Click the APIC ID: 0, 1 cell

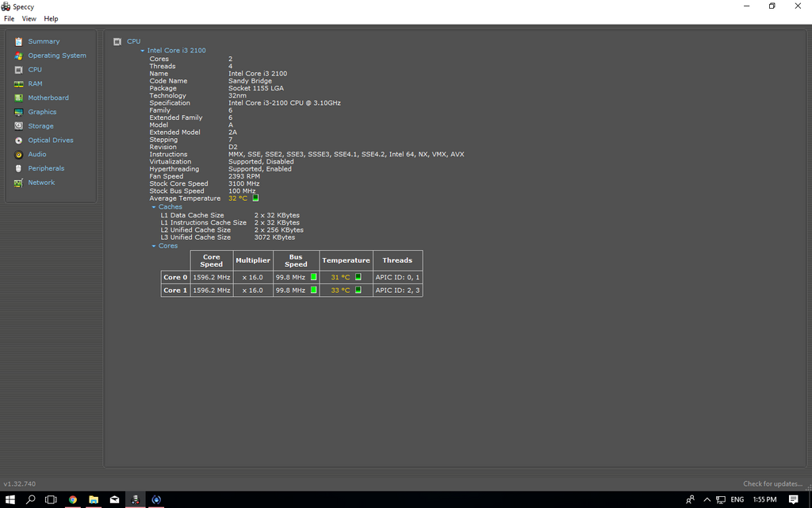tap(397, 277)
